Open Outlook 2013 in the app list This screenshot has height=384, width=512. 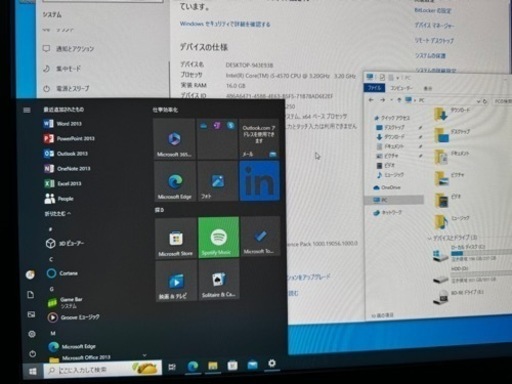coord(66,153)
